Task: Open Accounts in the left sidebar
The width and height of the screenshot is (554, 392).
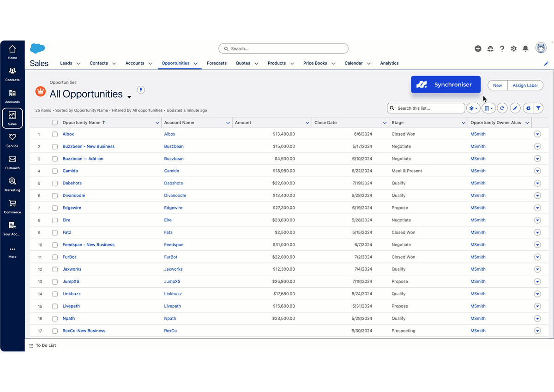Action: pos(12,96)
